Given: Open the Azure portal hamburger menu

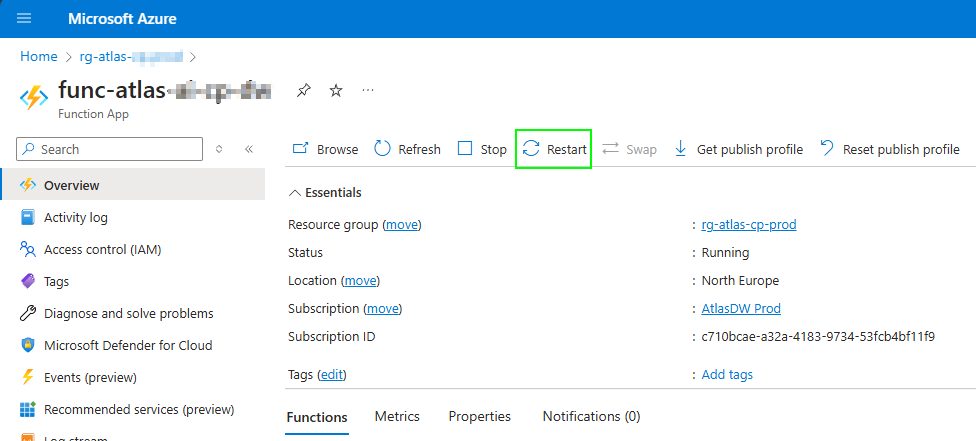Looking at the screenshot, I should coord(24,19).
